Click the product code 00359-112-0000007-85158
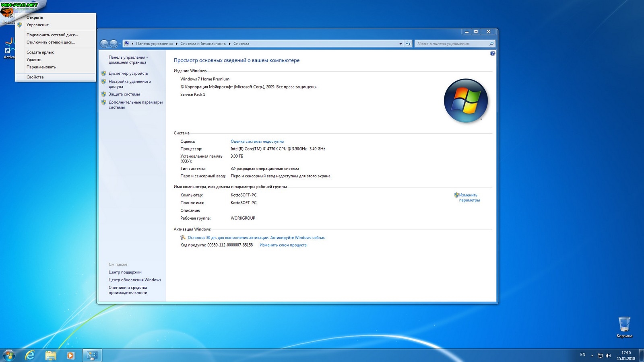 [230, 245]
